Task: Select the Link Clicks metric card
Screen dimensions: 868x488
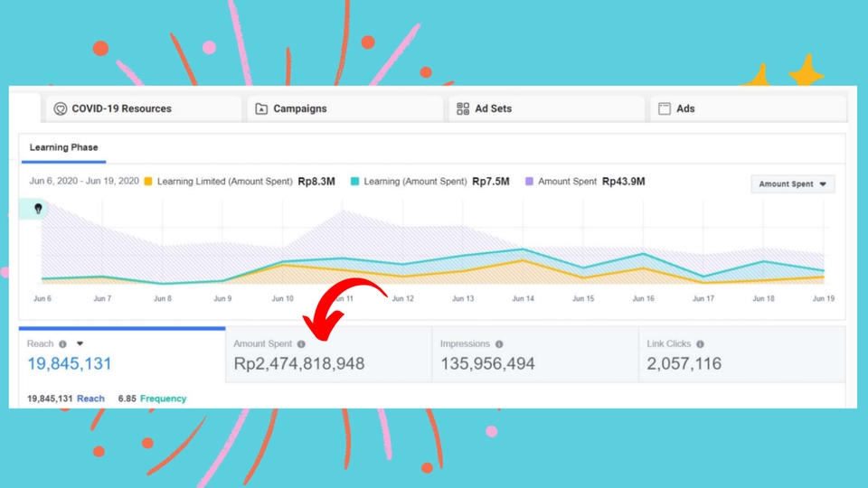Action: pyautogui.click(x=741, y=355)
